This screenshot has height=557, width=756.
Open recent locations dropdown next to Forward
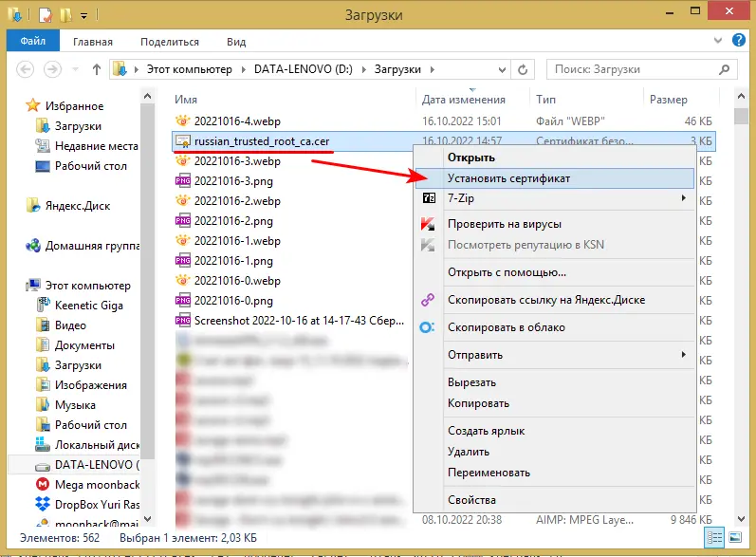tap(76, 69)
